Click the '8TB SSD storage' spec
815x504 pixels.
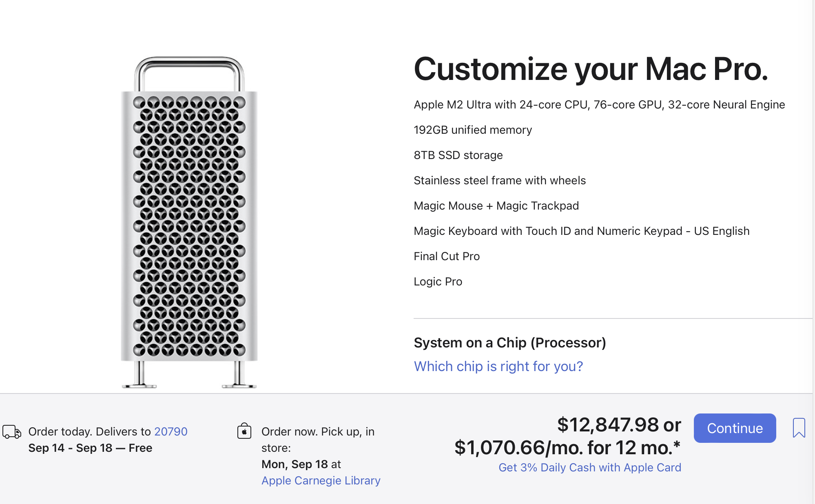458,155
